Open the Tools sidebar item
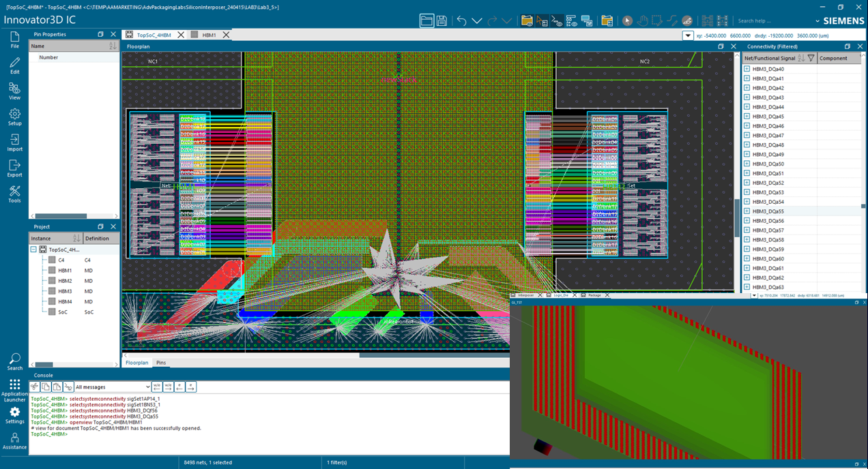 [14, 194]
